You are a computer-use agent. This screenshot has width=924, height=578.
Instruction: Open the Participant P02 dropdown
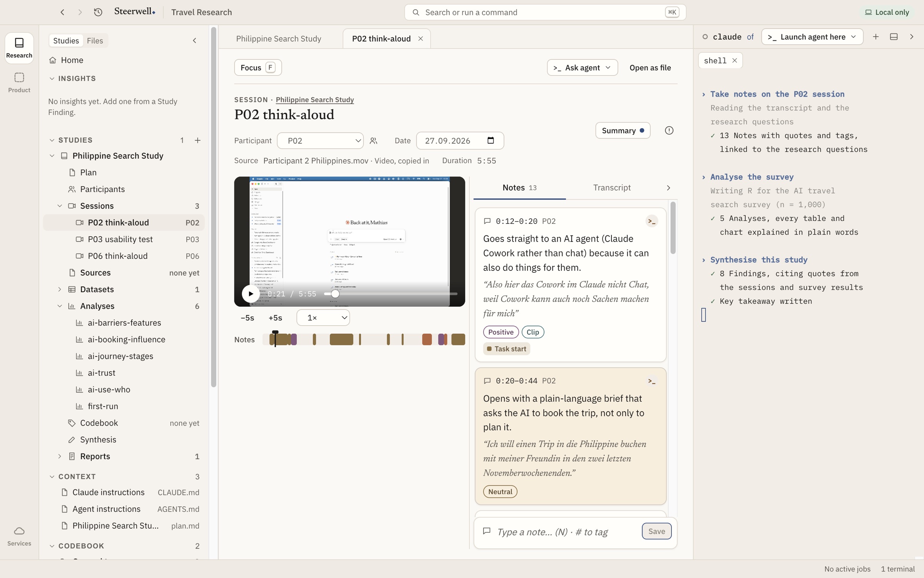coord(320,141)
